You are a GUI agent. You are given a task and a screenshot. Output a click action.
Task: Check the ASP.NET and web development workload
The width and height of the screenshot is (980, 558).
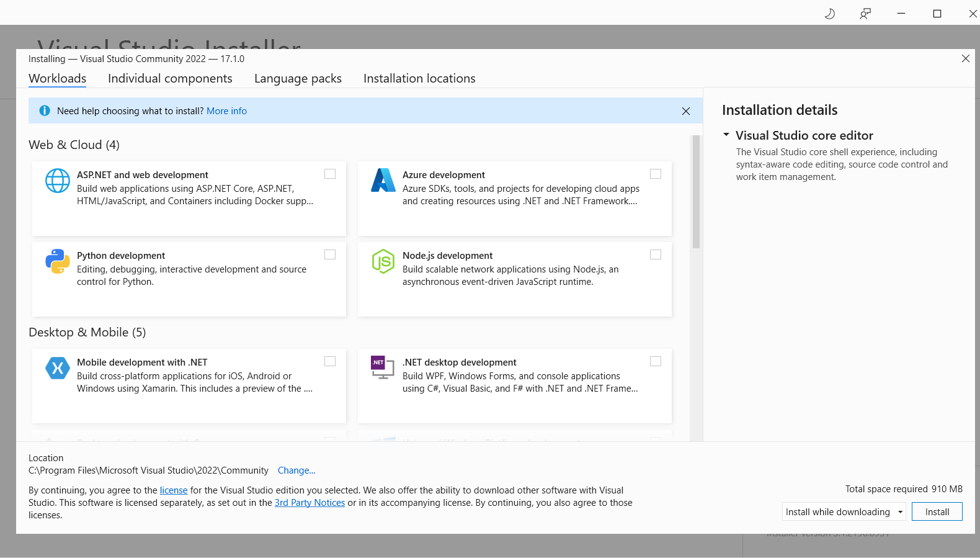click(330, 174)
